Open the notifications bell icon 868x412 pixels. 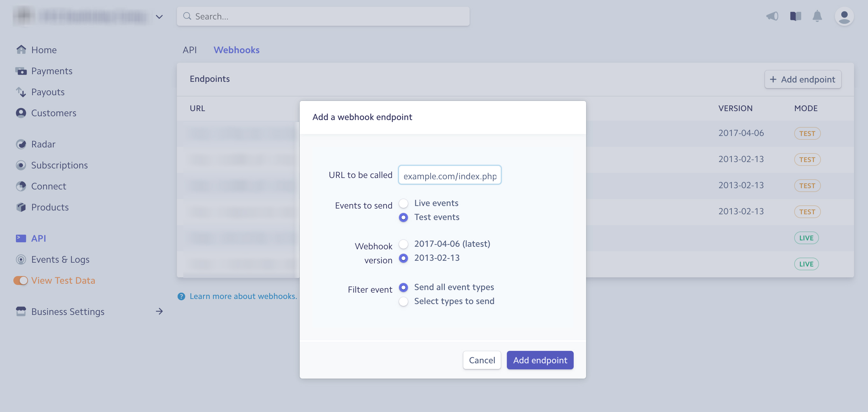[817, 16]
